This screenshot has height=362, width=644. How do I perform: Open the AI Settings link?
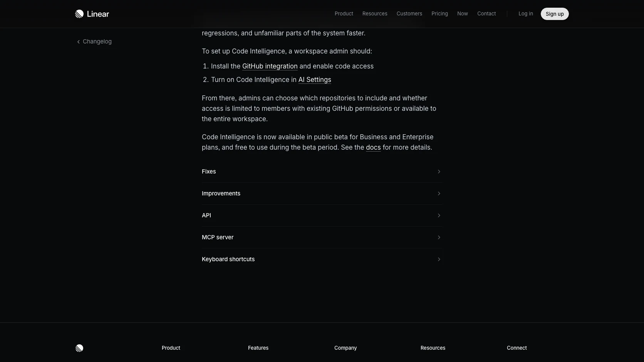(315, 80)
